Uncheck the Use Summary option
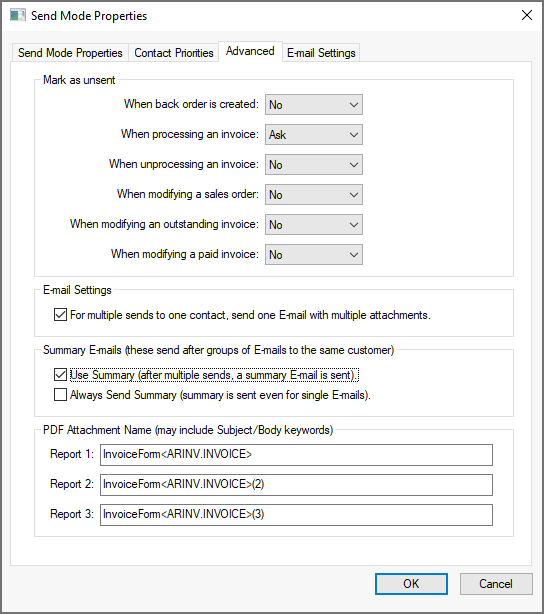544x614 pixels. (x=60, y=375)
